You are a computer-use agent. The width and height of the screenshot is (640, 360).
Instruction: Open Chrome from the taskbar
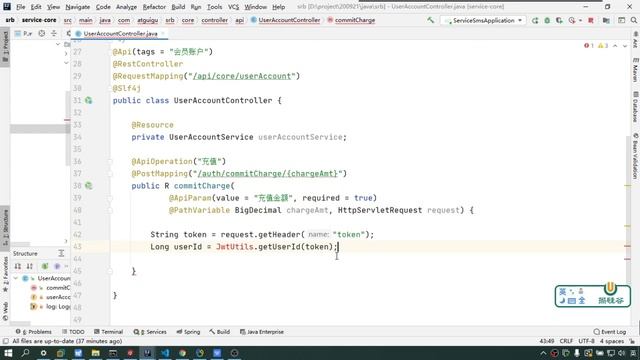tap(182, 353)
